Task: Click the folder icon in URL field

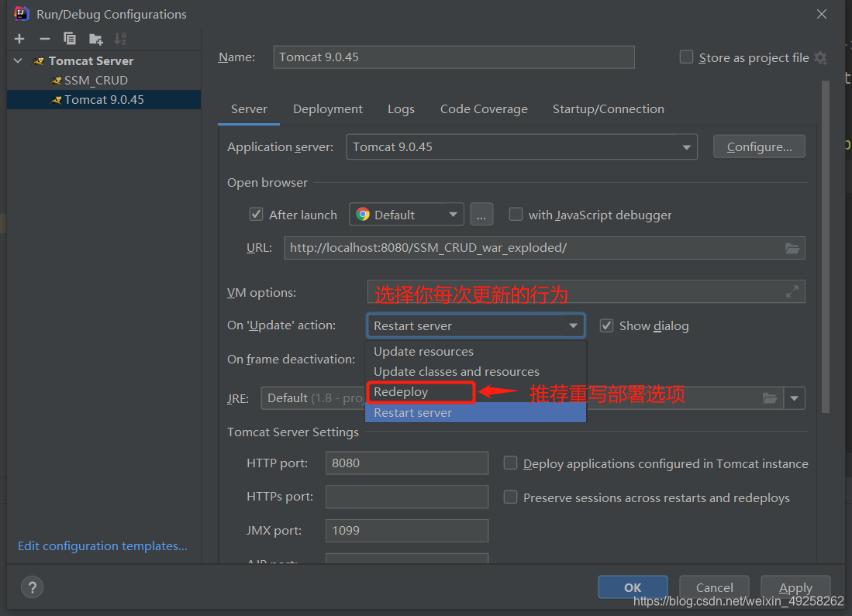Action: (792, 248)
